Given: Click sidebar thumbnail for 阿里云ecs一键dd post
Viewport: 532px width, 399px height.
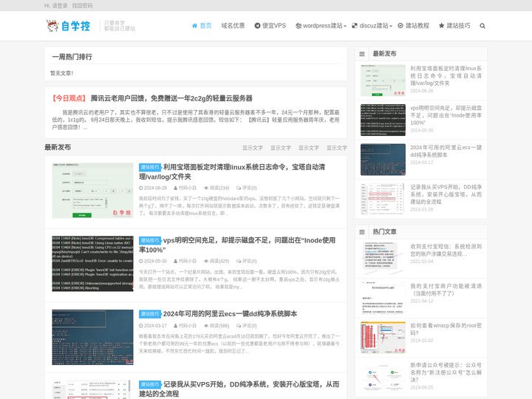Looking at the screenshot, I should [383, 160].
